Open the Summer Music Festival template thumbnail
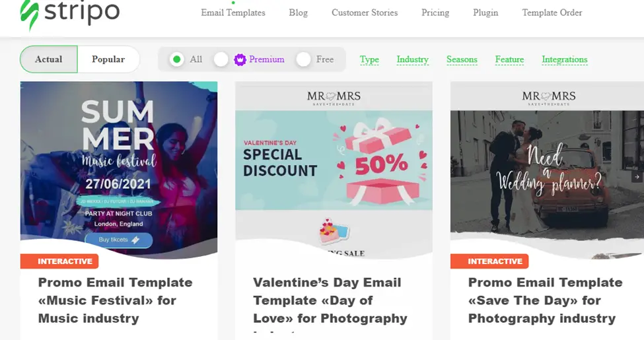 [x=119, y=168]
